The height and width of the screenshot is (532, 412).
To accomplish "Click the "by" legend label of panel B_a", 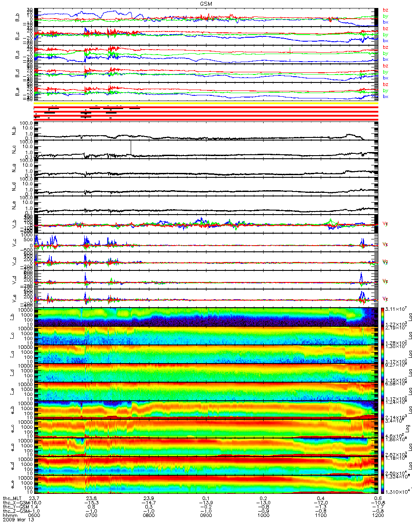I will point(385,53).
